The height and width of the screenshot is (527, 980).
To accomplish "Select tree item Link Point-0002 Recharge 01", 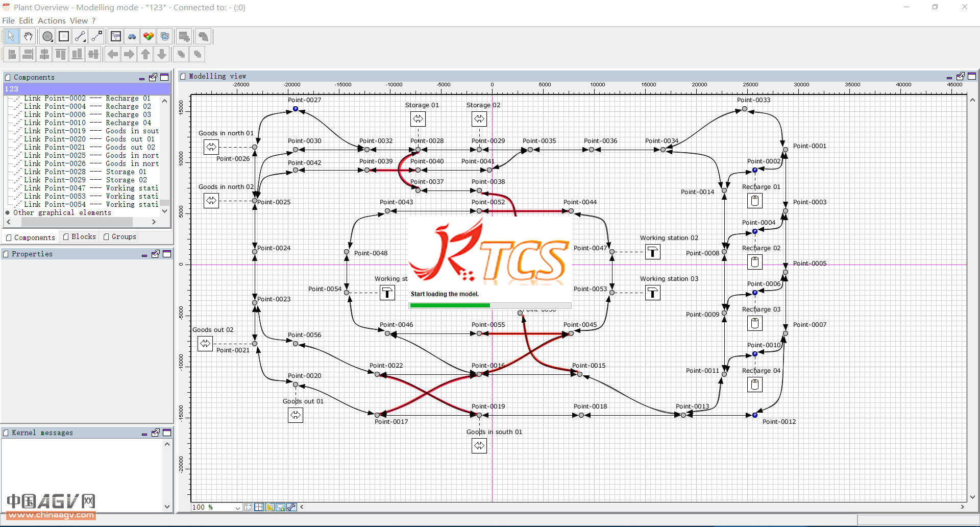I will click(87, 98).
